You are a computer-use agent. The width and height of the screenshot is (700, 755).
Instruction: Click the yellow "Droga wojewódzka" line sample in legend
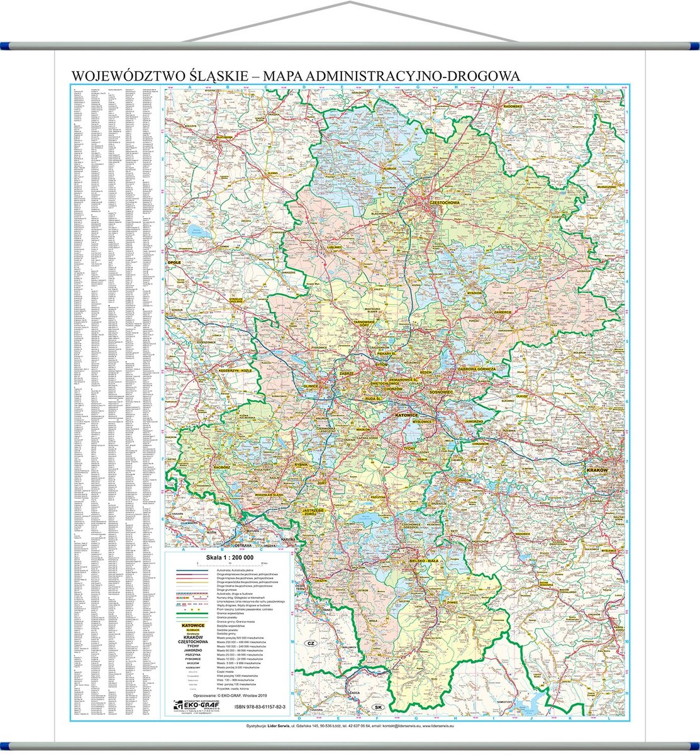(192, 581)
